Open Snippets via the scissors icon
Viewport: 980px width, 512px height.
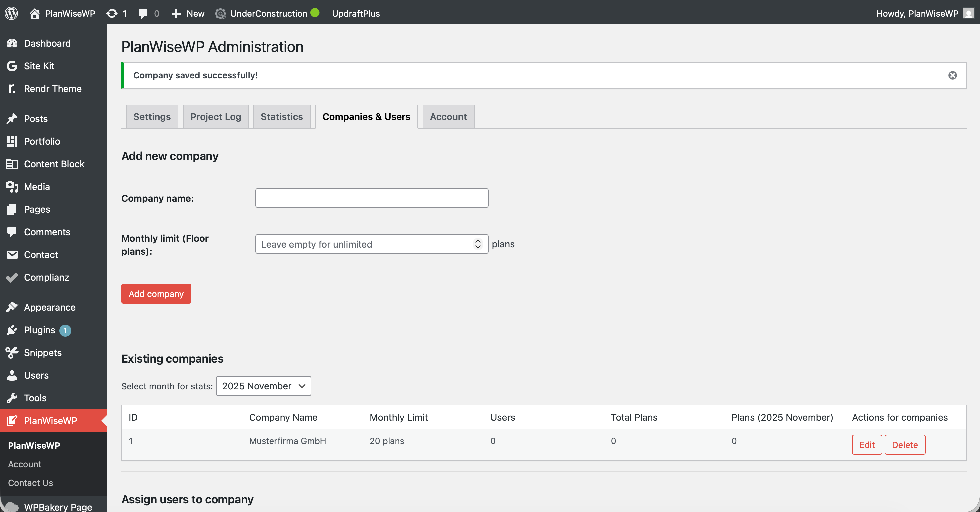pos(12,352)
